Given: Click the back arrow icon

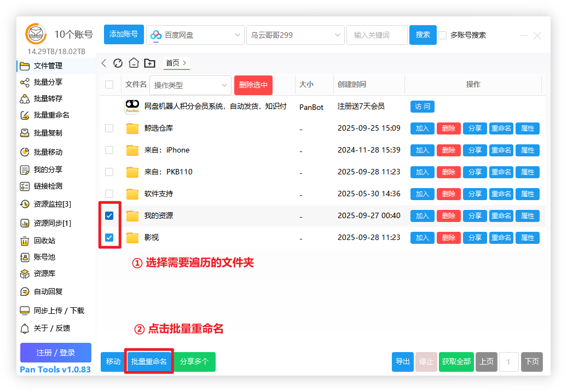Looking at the screenshot, I should point(104,63).
